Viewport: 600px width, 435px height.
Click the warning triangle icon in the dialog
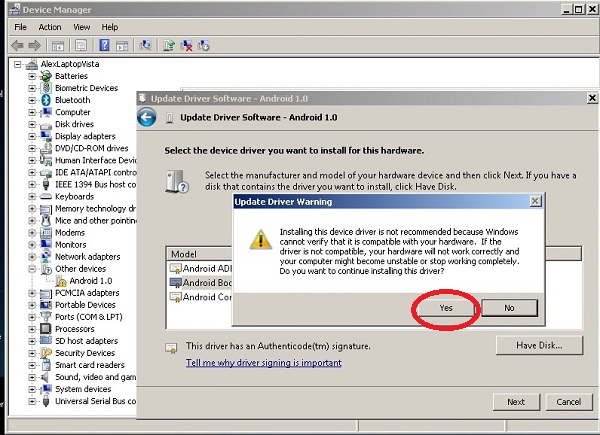coord(261,239)
